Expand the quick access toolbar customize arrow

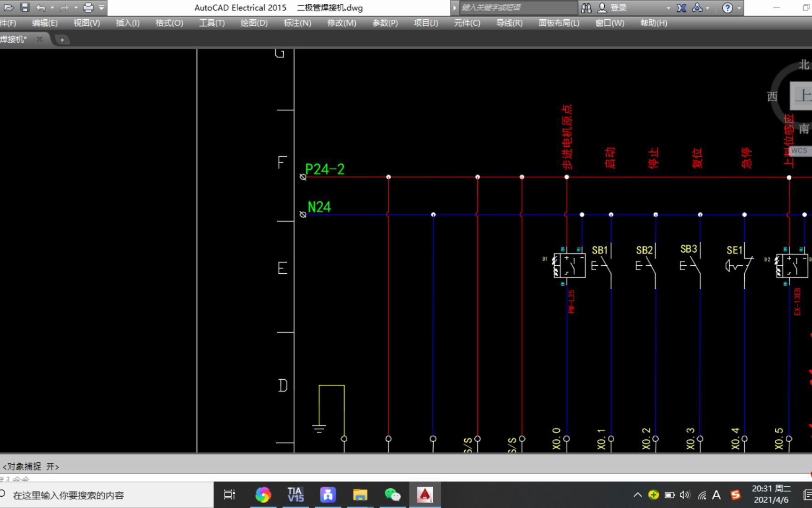coord(101,8)
